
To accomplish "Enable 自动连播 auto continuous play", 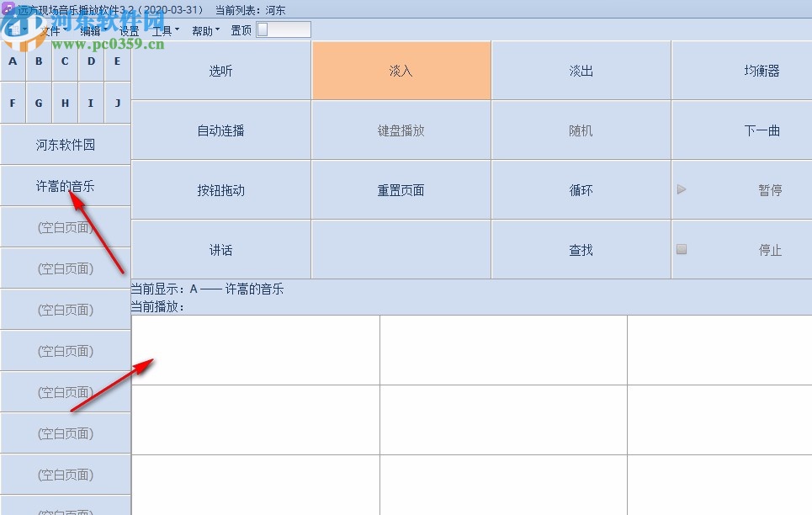I will coord(220,129).
